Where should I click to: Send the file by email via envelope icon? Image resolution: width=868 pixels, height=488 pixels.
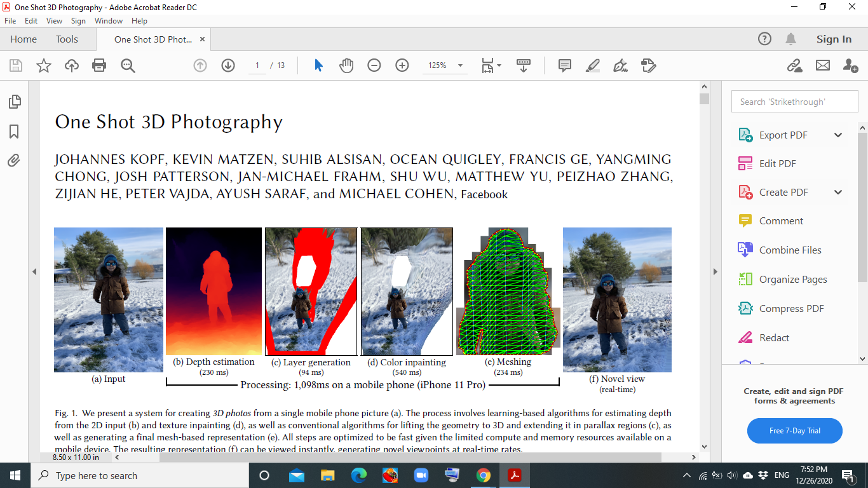pos(823,65)
